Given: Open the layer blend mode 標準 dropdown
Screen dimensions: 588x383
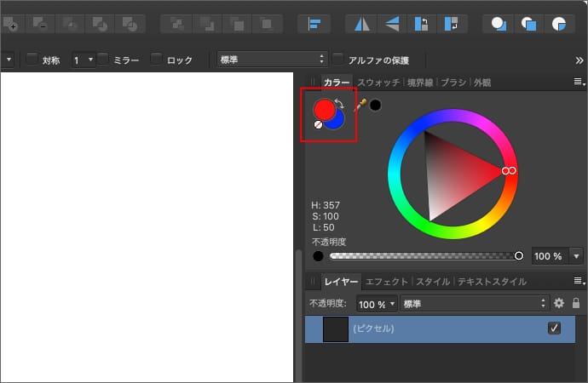Looking at the screenshot, I should point(475,304).
